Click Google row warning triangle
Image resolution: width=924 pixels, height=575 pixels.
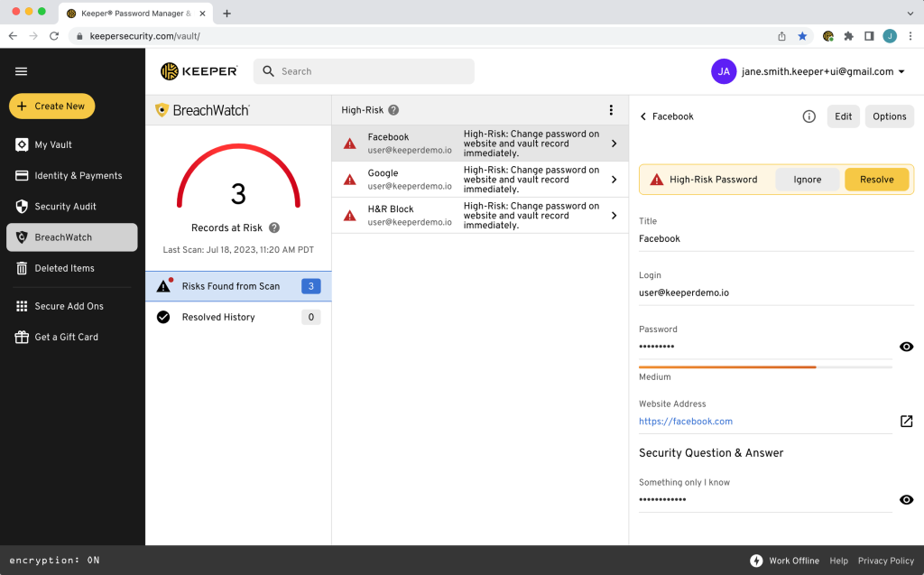click(x=349, y=180)
